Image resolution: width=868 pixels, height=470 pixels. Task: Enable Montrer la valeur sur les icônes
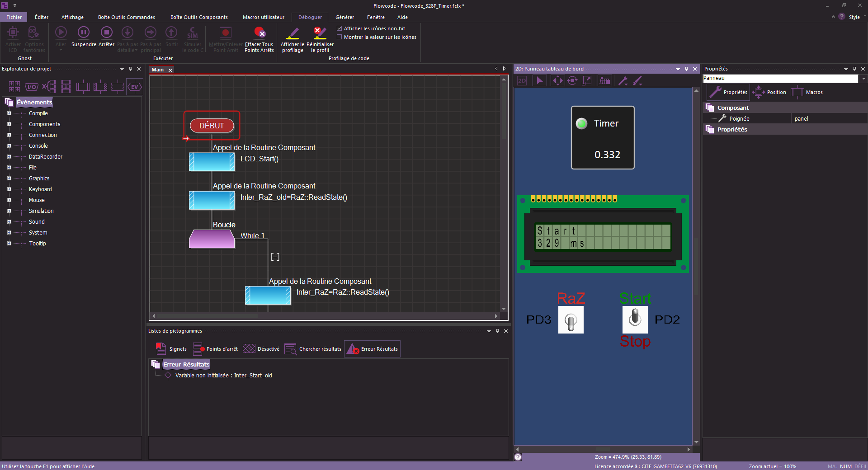(340, 37)
